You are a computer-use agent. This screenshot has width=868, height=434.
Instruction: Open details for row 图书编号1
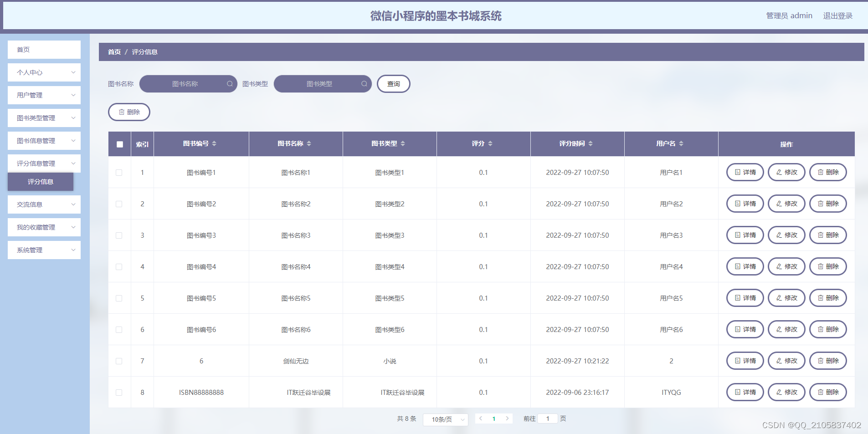[x=745, y=172]
